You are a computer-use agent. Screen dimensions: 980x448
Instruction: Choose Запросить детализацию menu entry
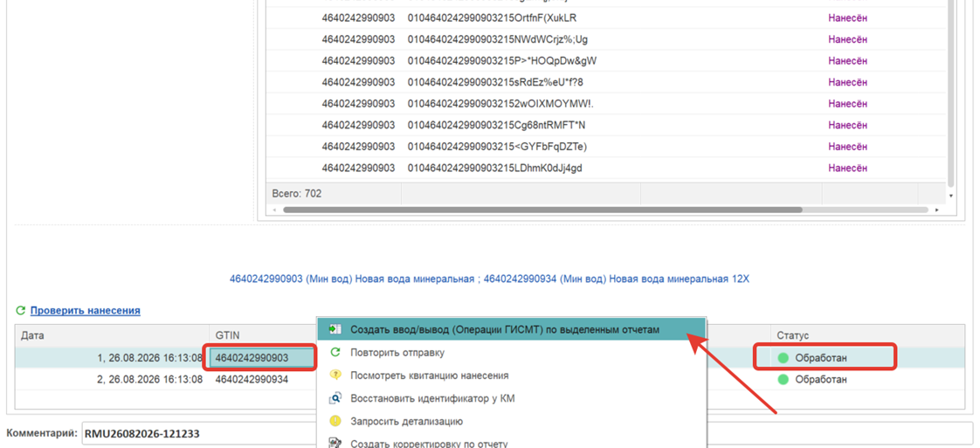(406, 421)
